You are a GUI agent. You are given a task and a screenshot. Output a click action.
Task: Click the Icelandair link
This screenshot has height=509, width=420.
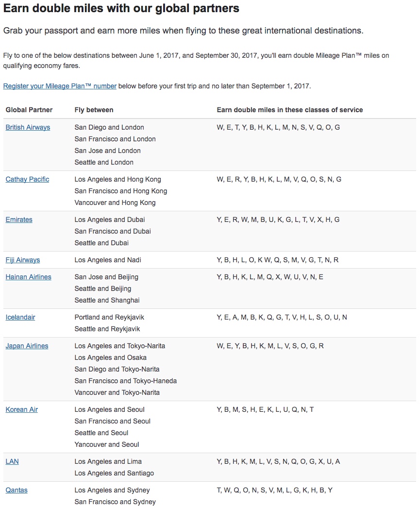20,317
